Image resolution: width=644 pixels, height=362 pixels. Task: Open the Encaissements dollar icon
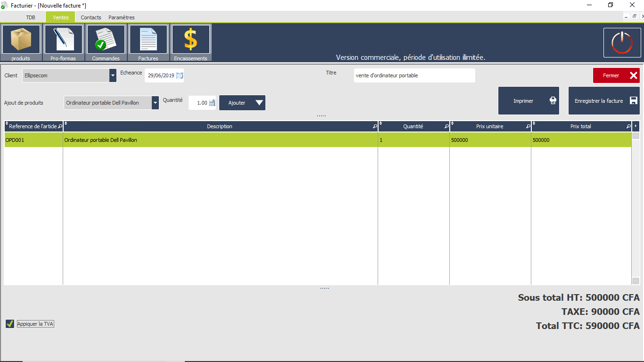coord(190,40)
